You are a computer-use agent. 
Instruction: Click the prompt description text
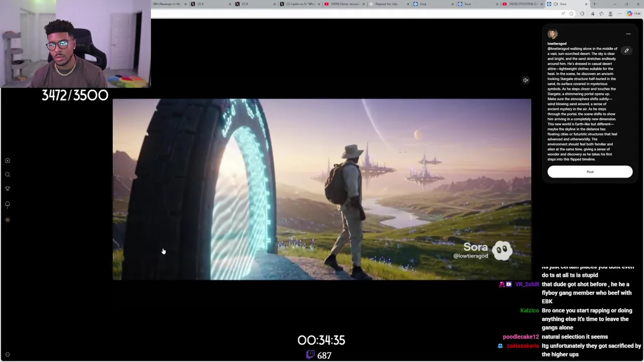click(582, 104)
